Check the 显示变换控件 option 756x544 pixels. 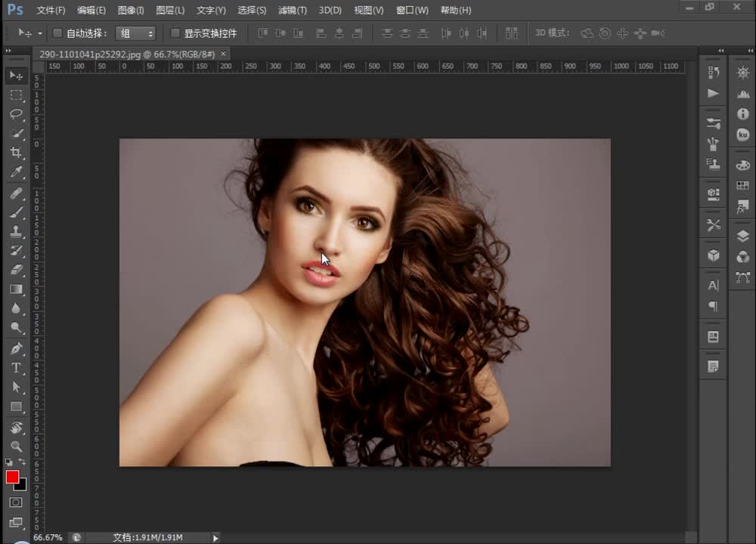175,33
